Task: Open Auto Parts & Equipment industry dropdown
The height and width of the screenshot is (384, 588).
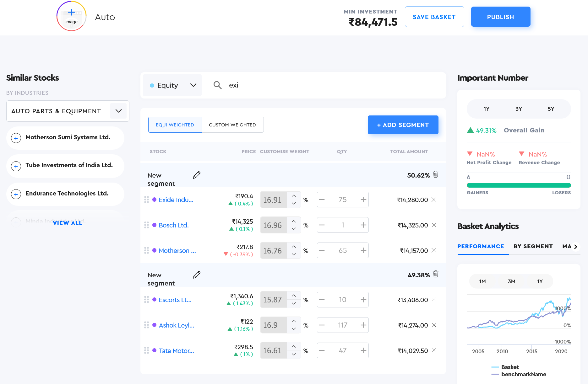Action: (68, 111)
